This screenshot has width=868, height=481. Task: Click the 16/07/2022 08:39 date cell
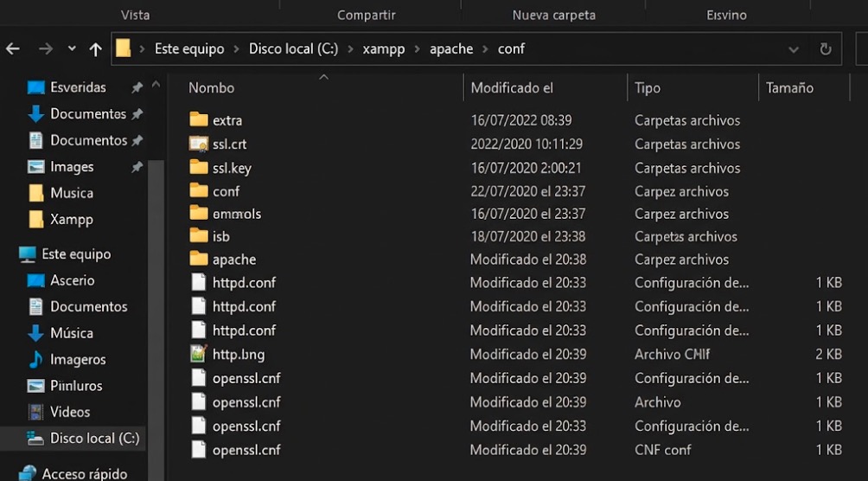click(x=521, y=120)
